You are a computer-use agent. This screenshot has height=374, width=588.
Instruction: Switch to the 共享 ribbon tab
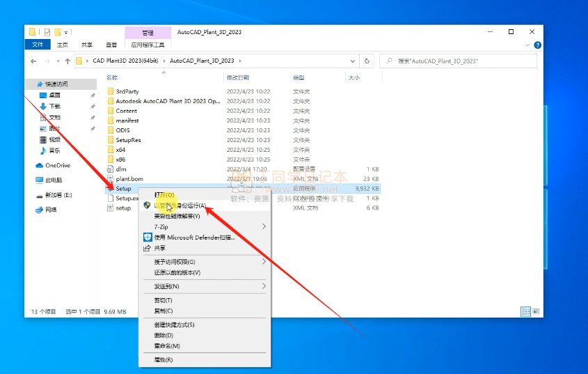87,45
